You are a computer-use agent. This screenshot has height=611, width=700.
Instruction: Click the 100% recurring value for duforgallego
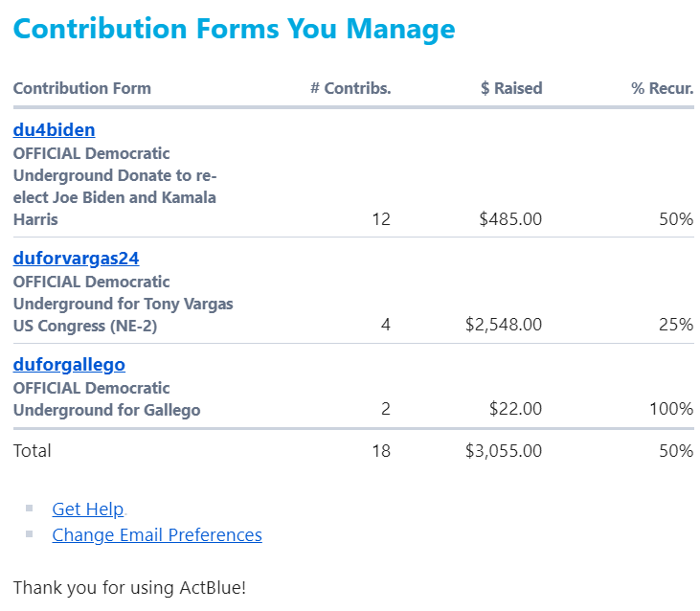point(670,410)
